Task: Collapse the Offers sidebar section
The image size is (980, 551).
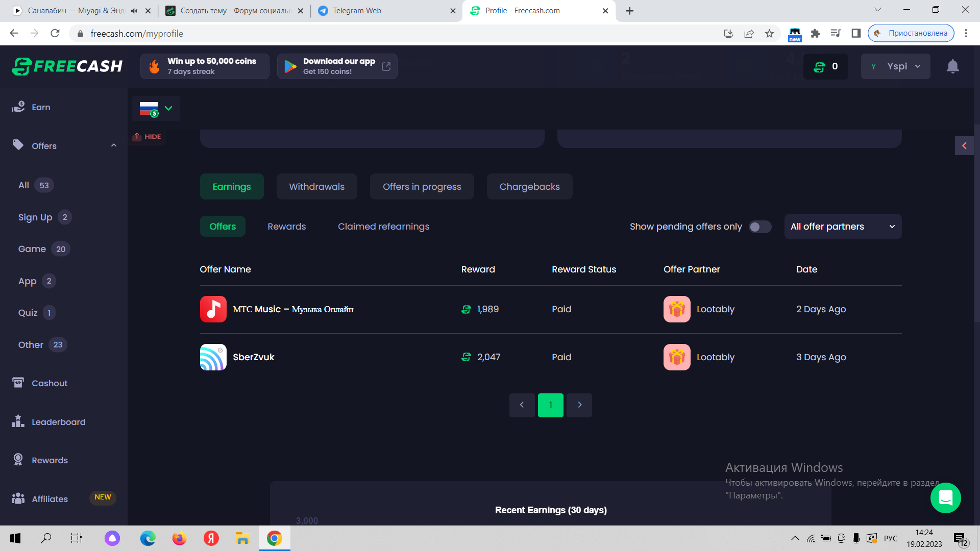Action: (114, 146)
